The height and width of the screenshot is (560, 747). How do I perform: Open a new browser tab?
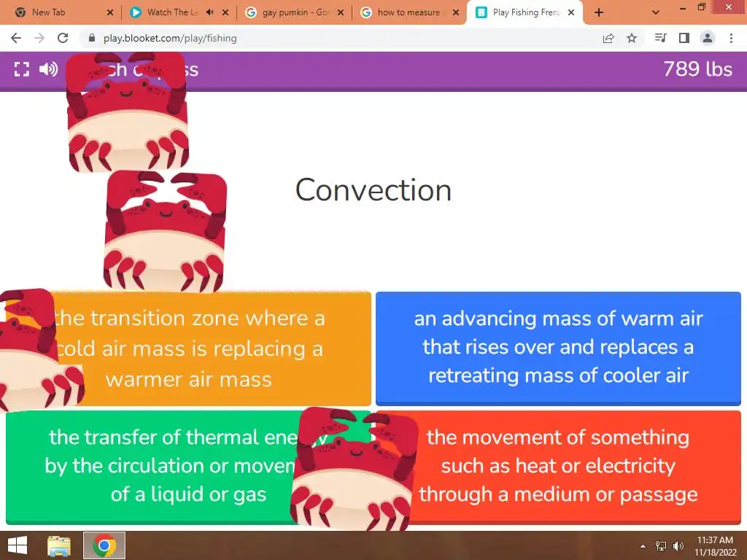point(599,12)
